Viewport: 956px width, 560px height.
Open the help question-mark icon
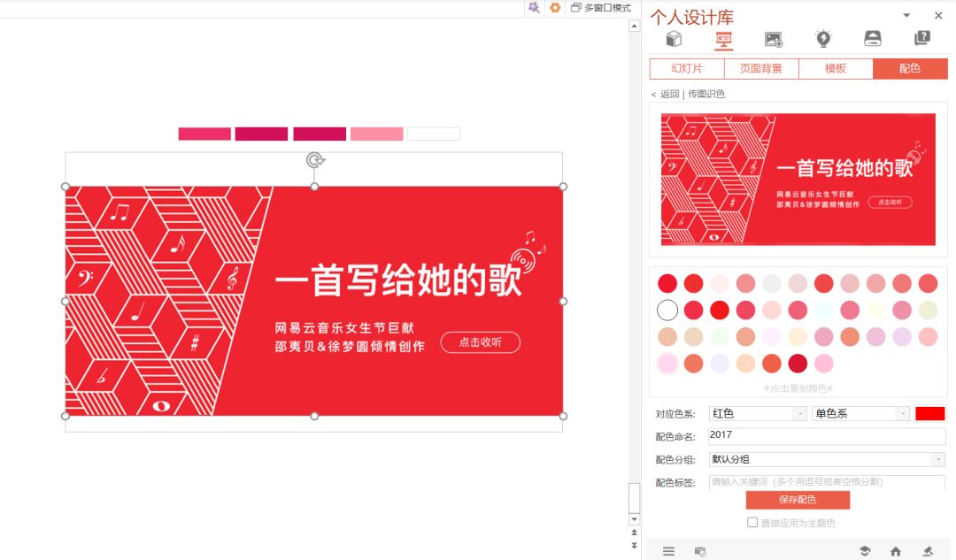922,38
